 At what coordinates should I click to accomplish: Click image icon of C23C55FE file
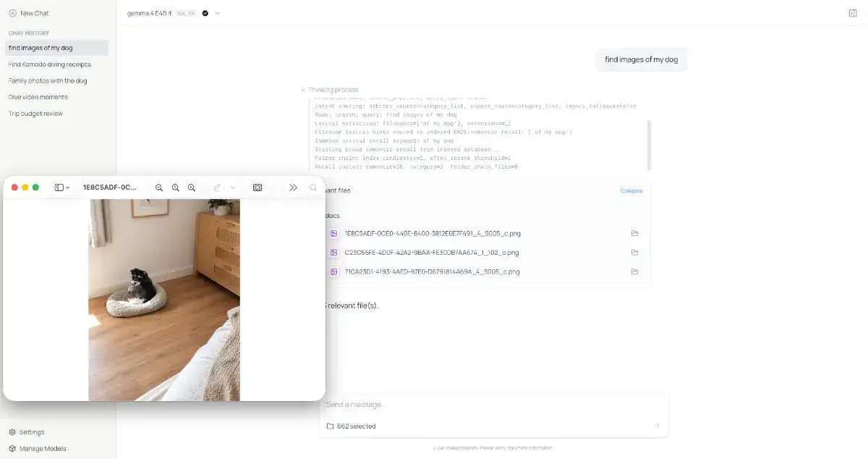pos(333,253)
